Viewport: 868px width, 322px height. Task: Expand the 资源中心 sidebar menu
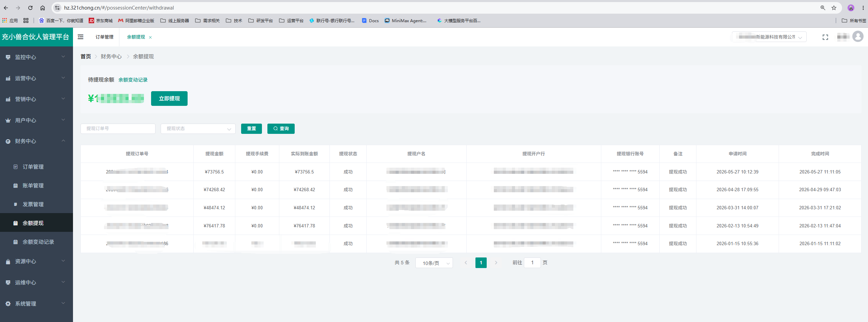tap(36, 261)
